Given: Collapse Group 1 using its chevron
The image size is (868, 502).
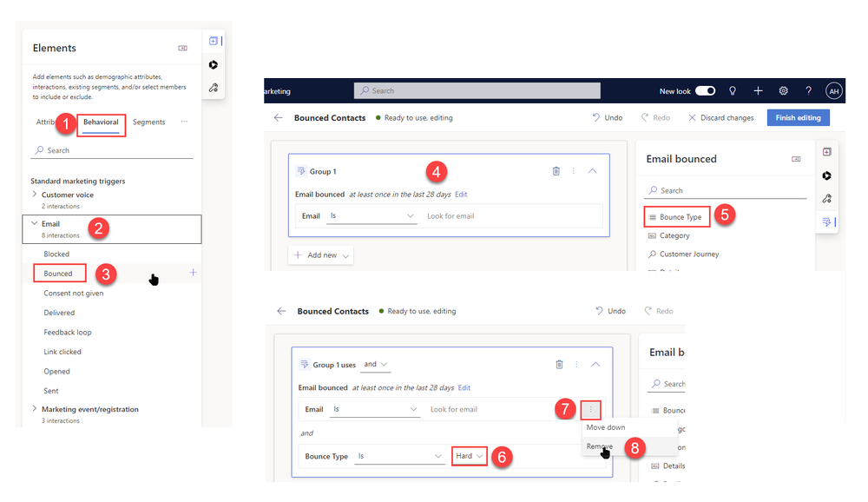Looking at the screenshot, I should coord(593,171).
